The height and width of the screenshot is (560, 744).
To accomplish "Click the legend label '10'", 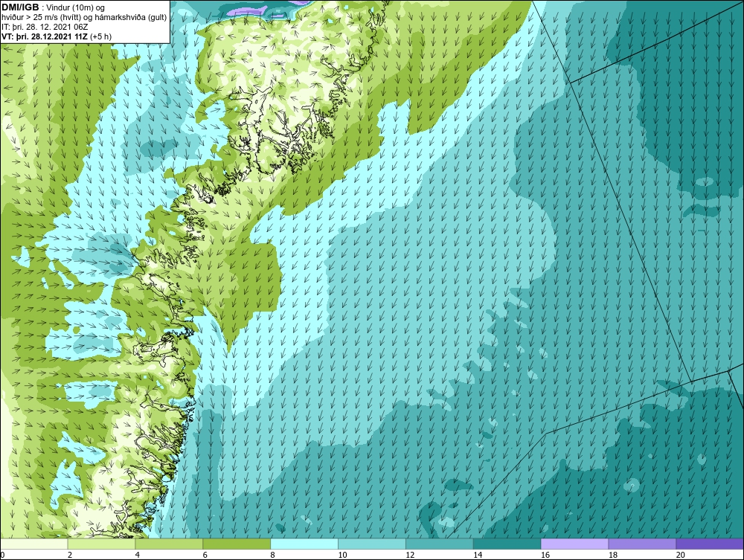I will [x=342, y=555].
